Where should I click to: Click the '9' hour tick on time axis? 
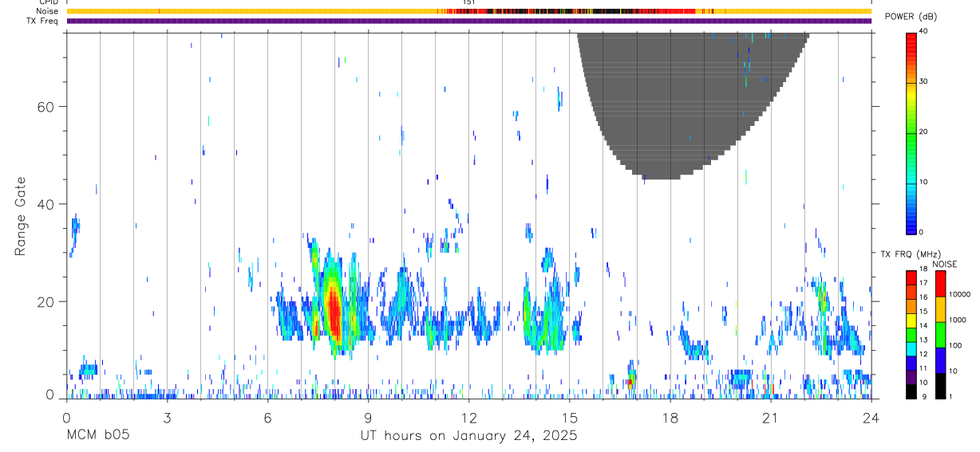368,417
